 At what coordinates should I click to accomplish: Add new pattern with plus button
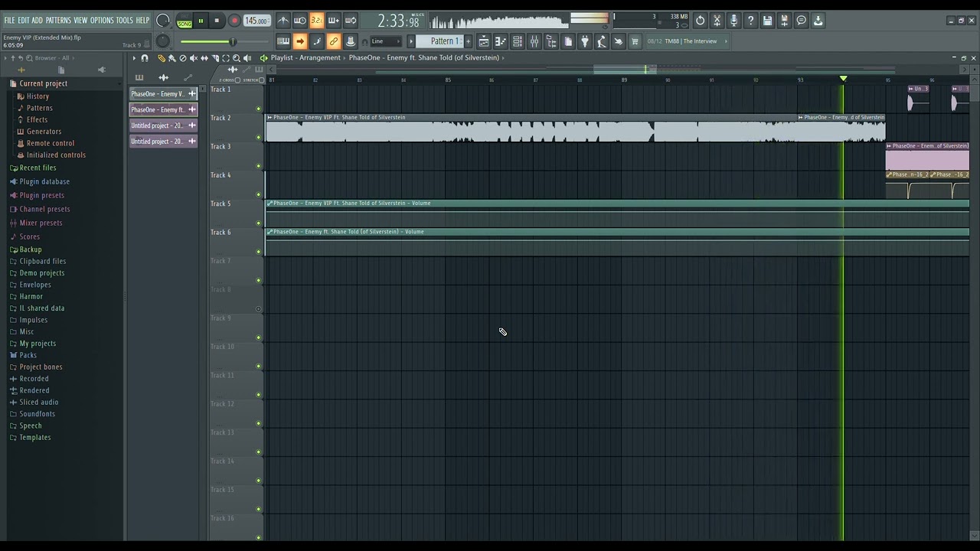[x=468, y=41]
